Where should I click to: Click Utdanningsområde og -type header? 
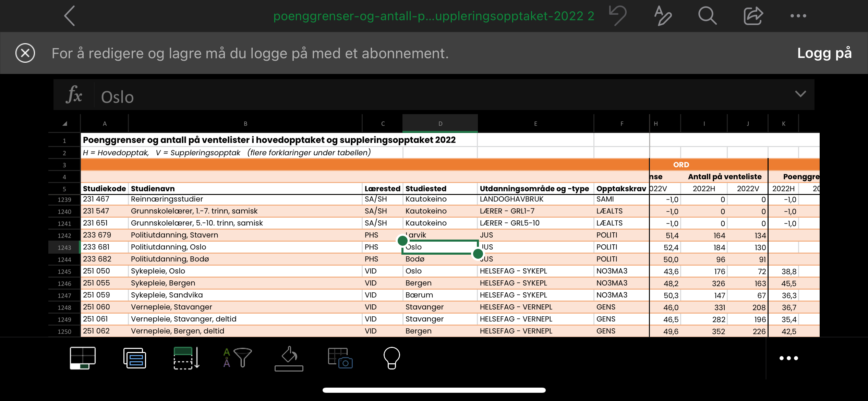coord(535,189)
